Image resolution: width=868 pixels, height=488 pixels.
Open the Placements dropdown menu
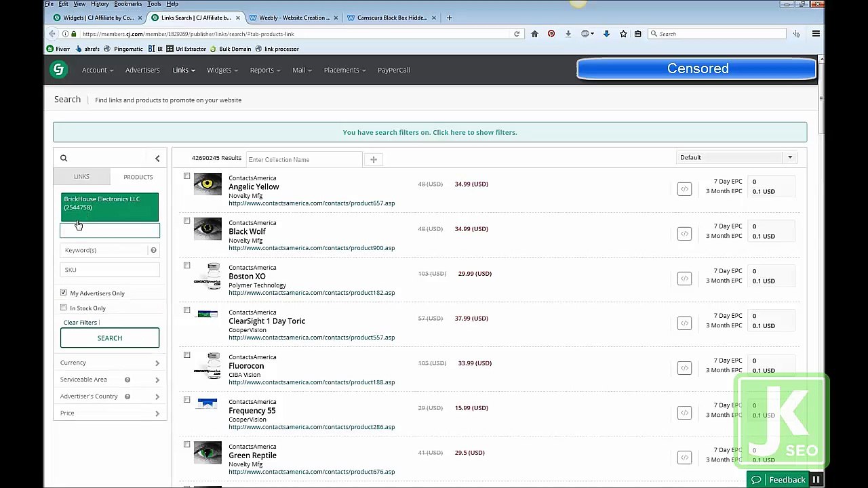click(x=344, y=70)
